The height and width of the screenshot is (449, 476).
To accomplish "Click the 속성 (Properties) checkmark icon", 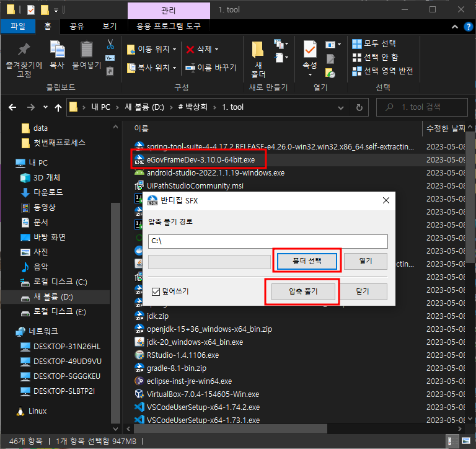I will (310, 49).
